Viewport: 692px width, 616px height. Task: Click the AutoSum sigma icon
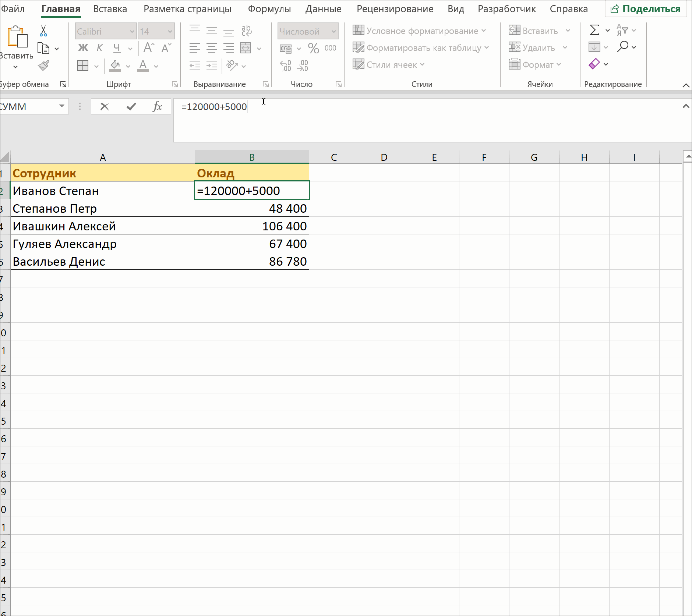click(x=594, y=30)
